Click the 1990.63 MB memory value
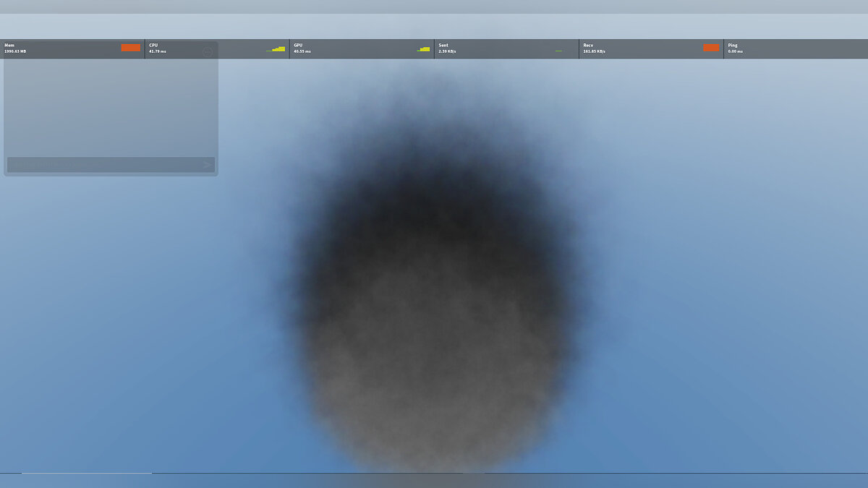This screenshot has height=488, width=868. coord(15,51)
